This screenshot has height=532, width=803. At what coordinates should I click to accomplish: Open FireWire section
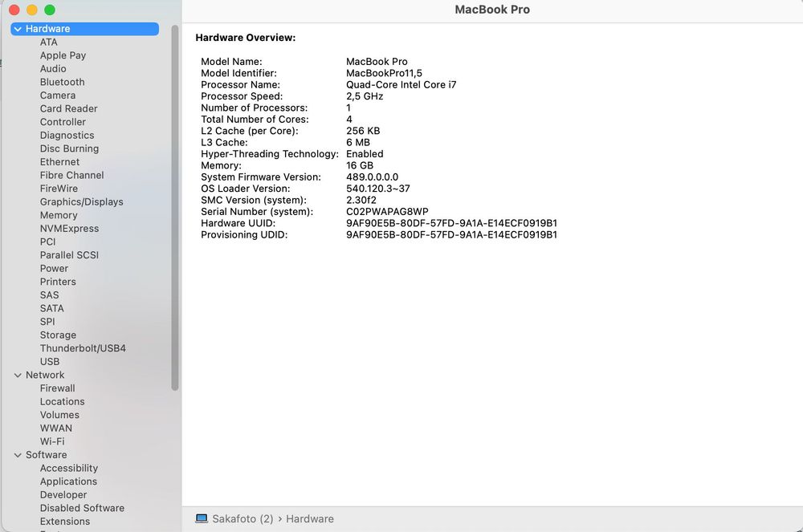(x=59, y=189)
